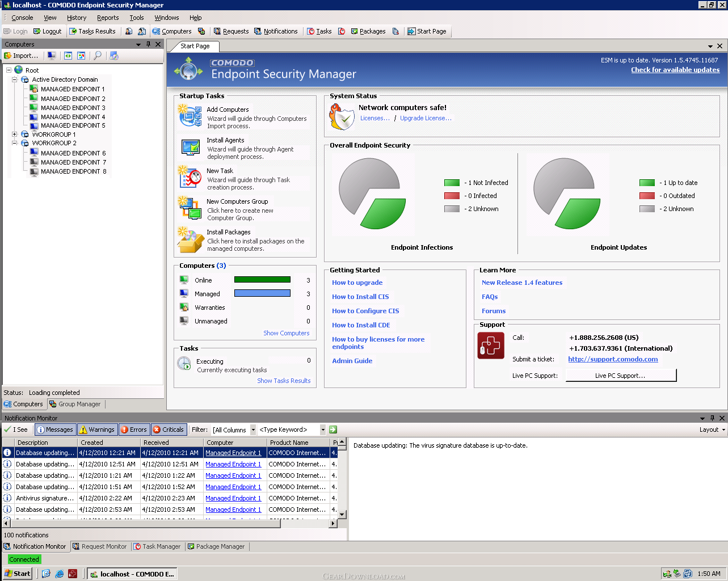This screenshot has width=728, height=581.
Task: Click Import in the Computers panel
Action: click(21, 56)
